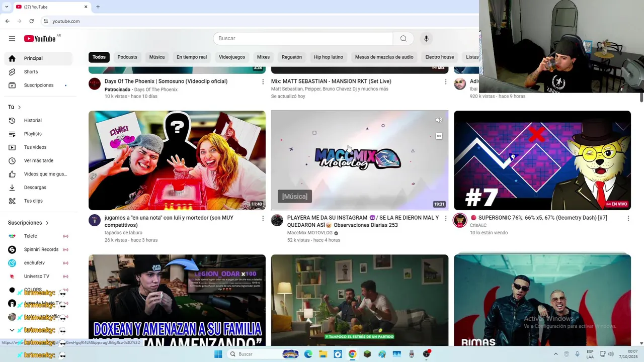The height and width of the screenshot is (362, 644).
Task: Open Microsoft Edge from the taskbar
Action: [x=308, y=354]
